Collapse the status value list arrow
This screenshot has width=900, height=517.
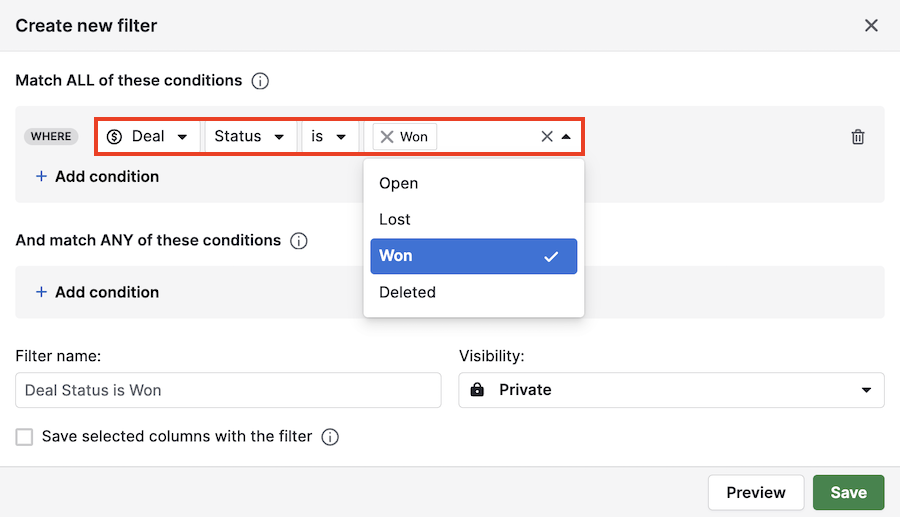[567, 137]
